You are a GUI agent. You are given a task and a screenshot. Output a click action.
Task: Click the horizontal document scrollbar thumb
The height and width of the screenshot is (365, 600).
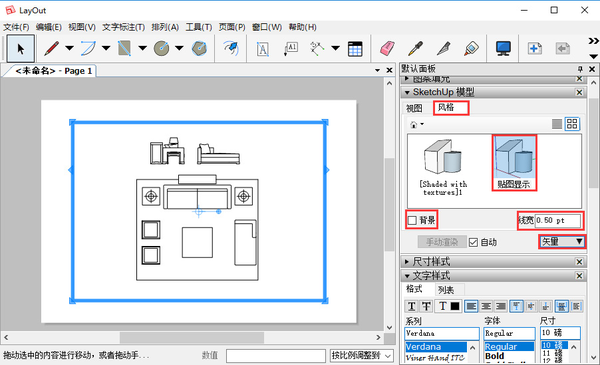point(192,337)
